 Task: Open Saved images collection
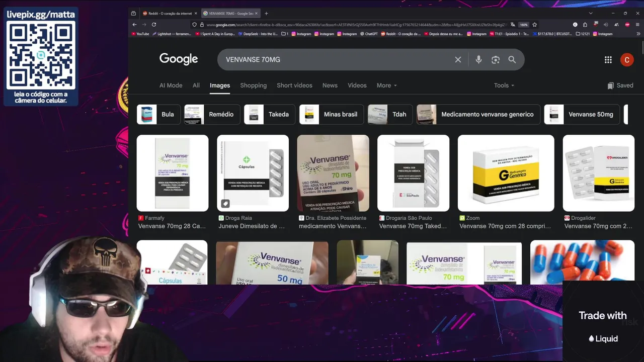(620, 85)
